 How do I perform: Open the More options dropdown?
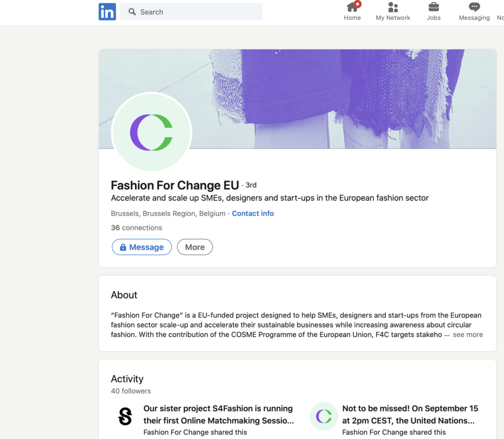pyautogui.click(x=195, y=247)
